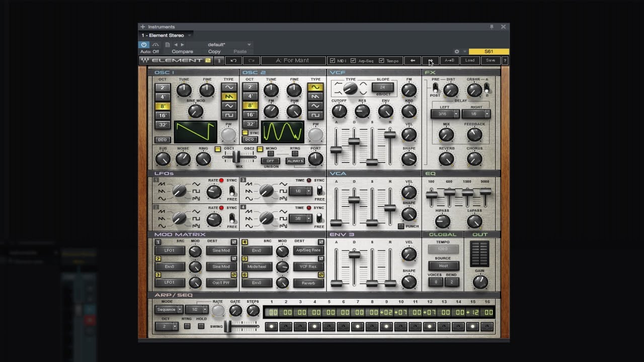644x362 pixels.
Task: Click the pin icon in Instruments header
Action: click(x=492, y=27)
